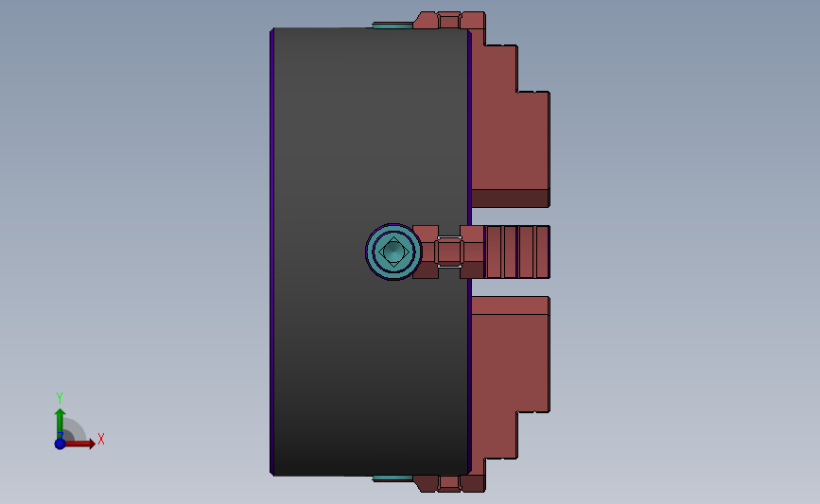The height and width of the screenshot is (504, 820).
Task: Select the teal pin at chuck bottom edge
Action: pyautogui.click(x=393, y=478)
